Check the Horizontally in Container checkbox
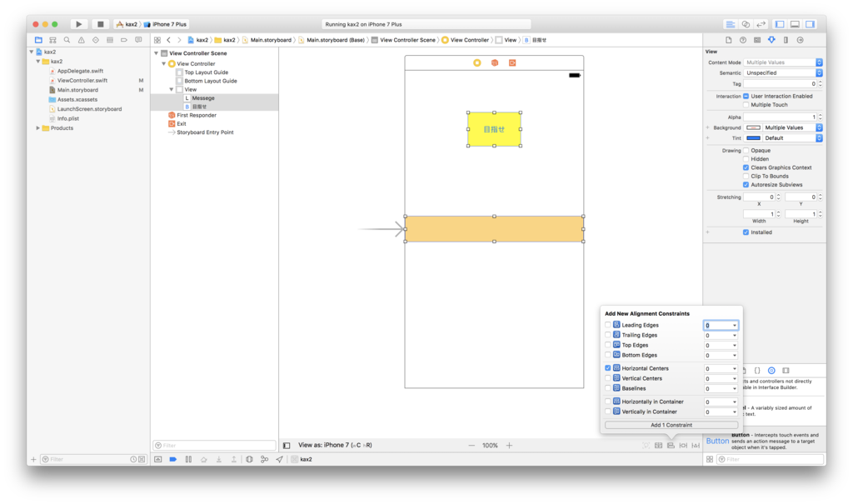 click(x=607, y=402)
